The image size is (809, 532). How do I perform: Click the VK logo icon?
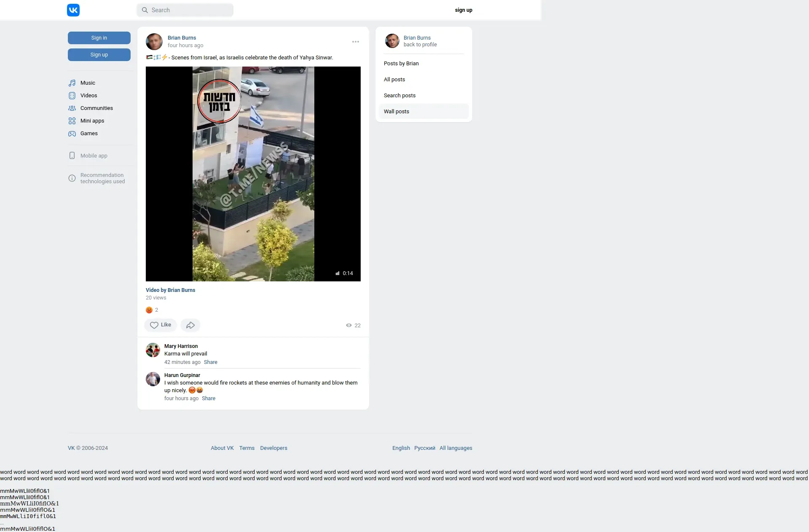pyautogui.click(x=73, y=10)
